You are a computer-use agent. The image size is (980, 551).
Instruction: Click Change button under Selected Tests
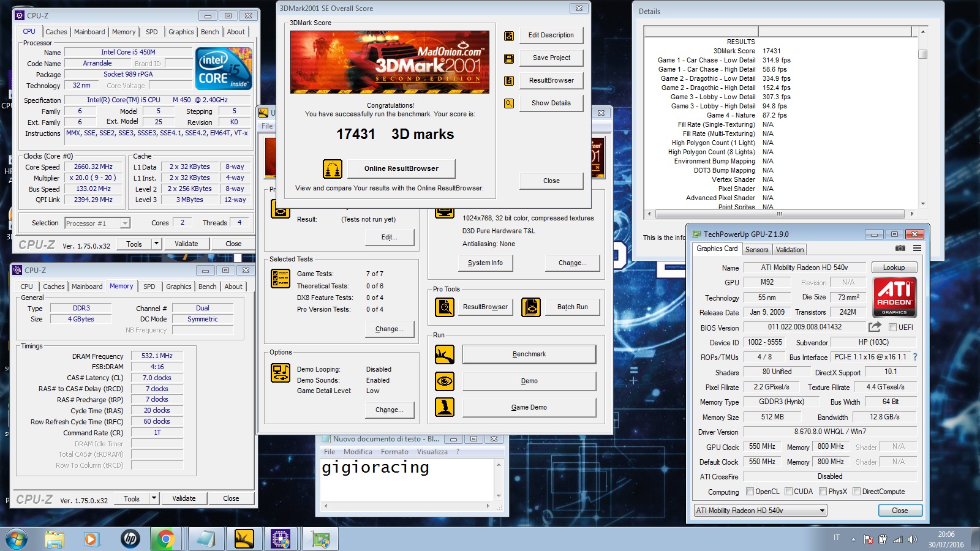(x=389, y=329)
